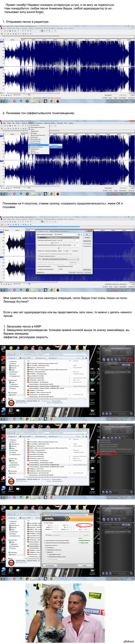Screen dimensions: 135x644
Task: Click Настройки button beside DSP plugins
Action: (86, 535)
